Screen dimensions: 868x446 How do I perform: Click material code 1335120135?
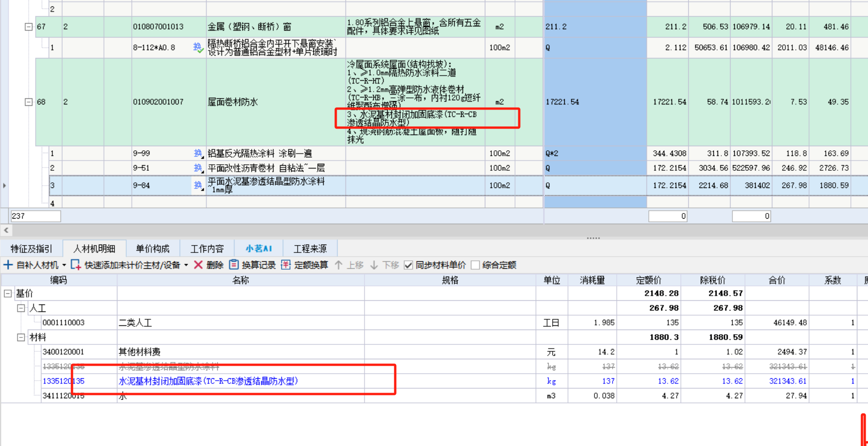[64, 381]
